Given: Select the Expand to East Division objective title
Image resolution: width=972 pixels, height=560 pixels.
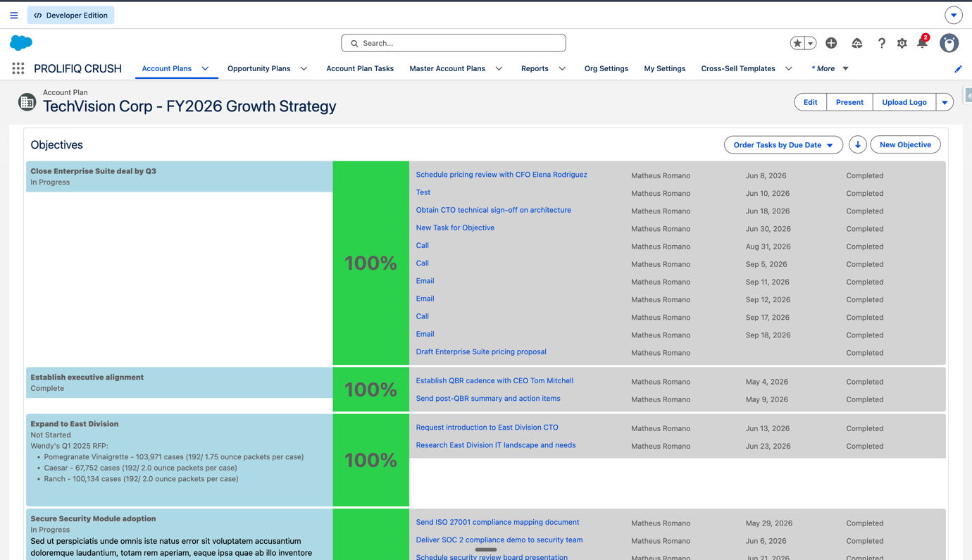Looking at the screenshot, I should [75, 424].
